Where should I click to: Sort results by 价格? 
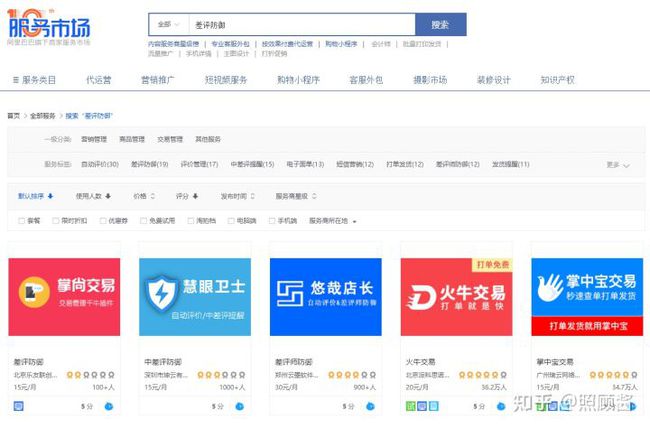144,196
